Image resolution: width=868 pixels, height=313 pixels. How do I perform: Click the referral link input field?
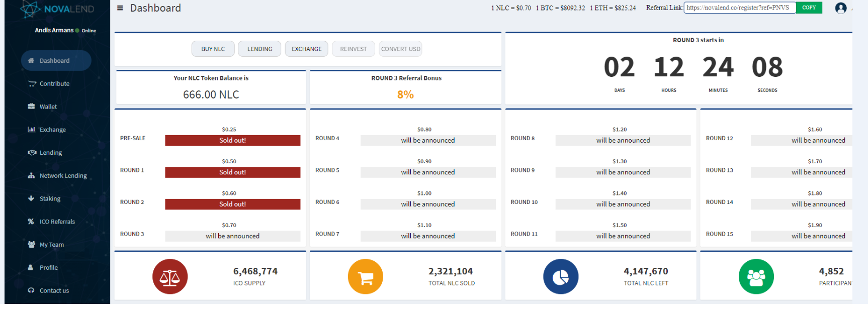point(740,8)
